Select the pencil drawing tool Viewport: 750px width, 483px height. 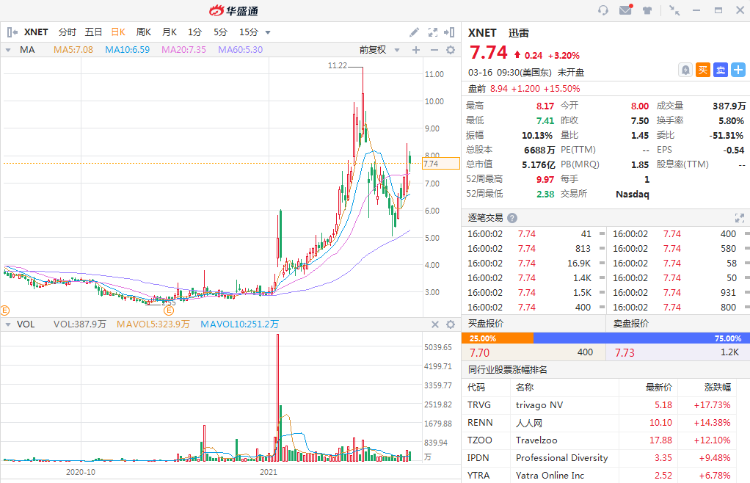coord(414,32)
